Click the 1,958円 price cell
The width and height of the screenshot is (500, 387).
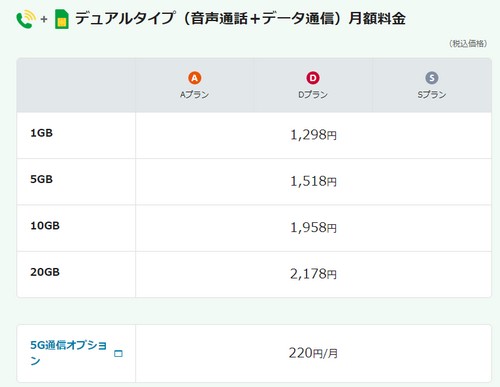(x=313, y=228)
